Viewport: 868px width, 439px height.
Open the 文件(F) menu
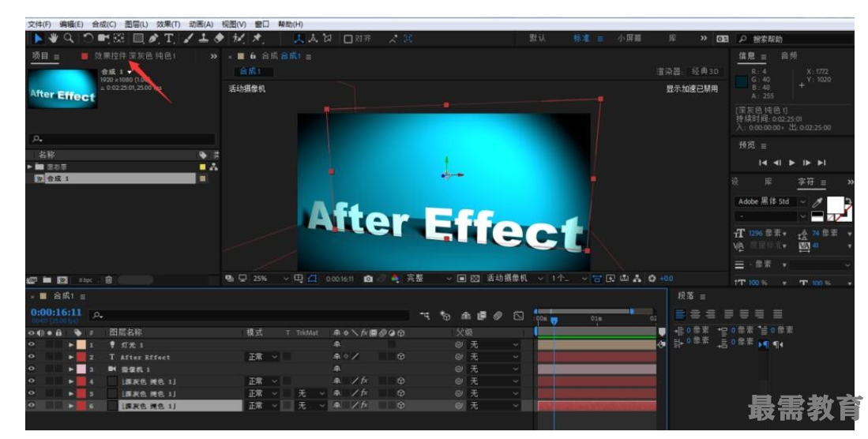point(39,24)
